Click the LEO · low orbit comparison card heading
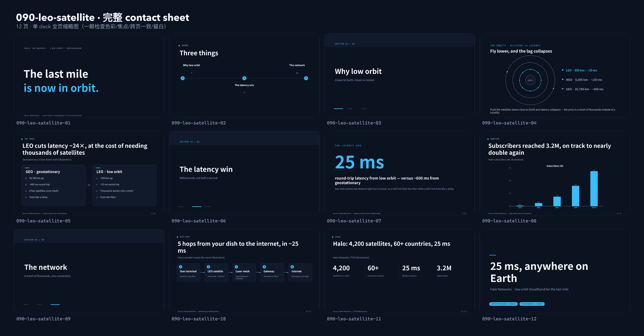This screenshot has width=644, height=336. click(x=109, y=172)
